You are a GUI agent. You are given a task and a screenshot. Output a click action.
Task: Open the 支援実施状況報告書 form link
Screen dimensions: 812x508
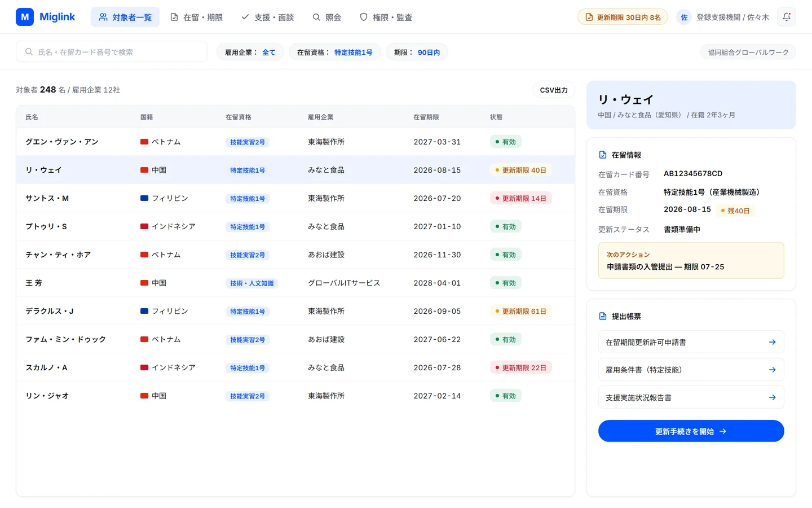(691, 397)
